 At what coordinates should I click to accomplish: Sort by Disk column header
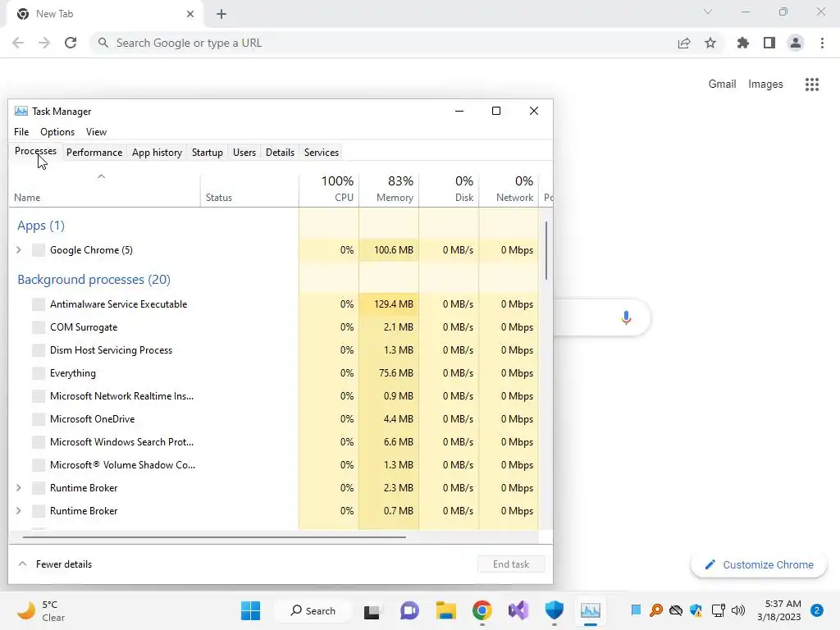(x=449, y=189)
